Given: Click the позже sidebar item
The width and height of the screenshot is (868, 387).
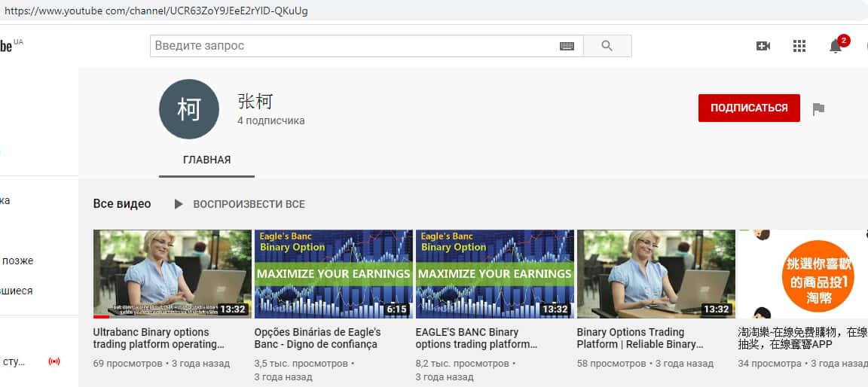Looking at the screenshot, I should tap(17, 261).
